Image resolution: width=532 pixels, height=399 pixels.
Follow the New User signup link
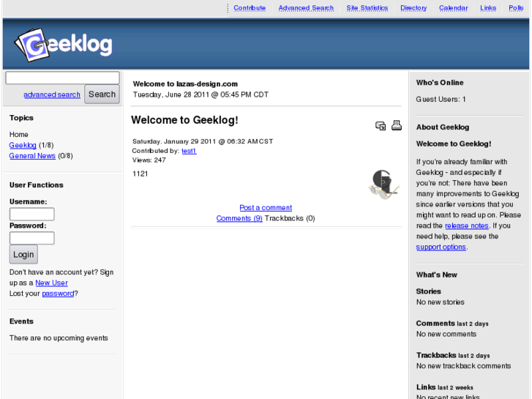tap(51, 283)
